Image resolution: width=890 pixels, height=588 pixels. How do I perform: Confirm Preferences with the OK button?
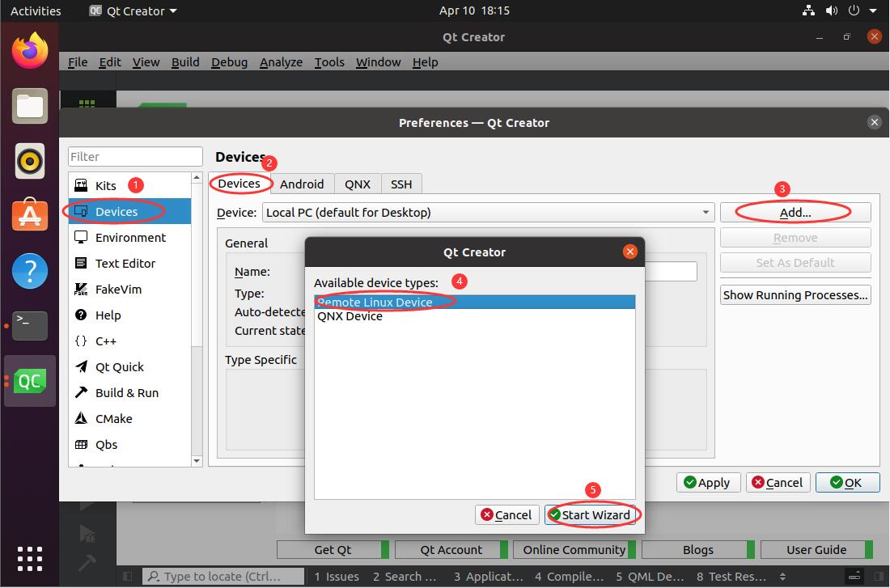click(847, 482)
